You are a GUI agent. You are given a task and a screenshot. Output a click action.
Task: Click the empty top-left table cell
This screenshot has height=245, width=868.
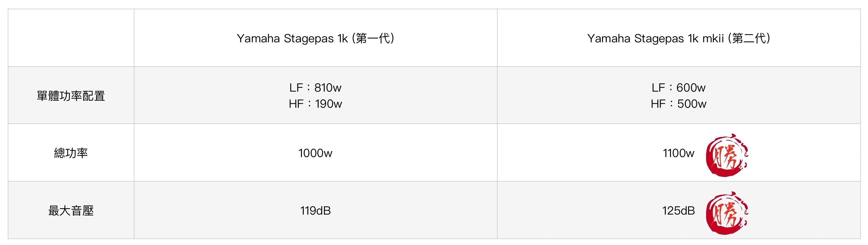pyautogui.click(x=71, y=38)
